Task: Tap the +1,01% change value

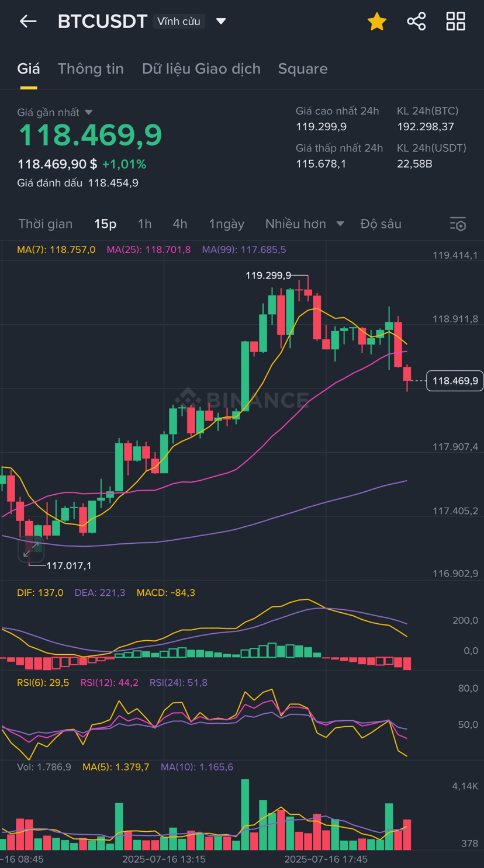Action: [x=125, y=164]
